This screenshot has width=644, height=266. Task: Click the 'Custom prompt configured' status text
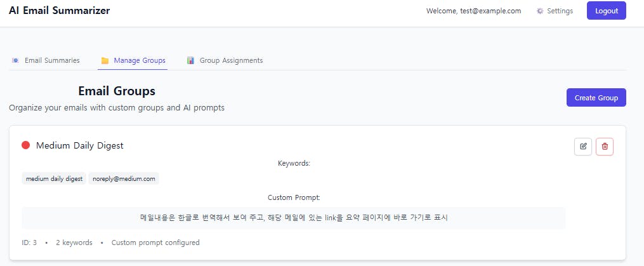(x=155, y=243)
